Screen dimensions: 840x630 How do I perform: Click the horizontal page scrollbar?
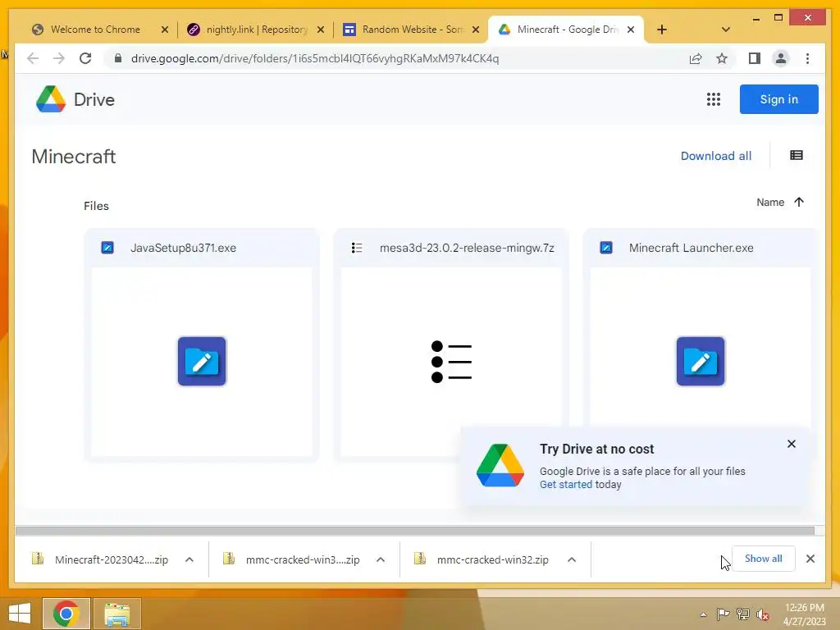pos(414,531)
